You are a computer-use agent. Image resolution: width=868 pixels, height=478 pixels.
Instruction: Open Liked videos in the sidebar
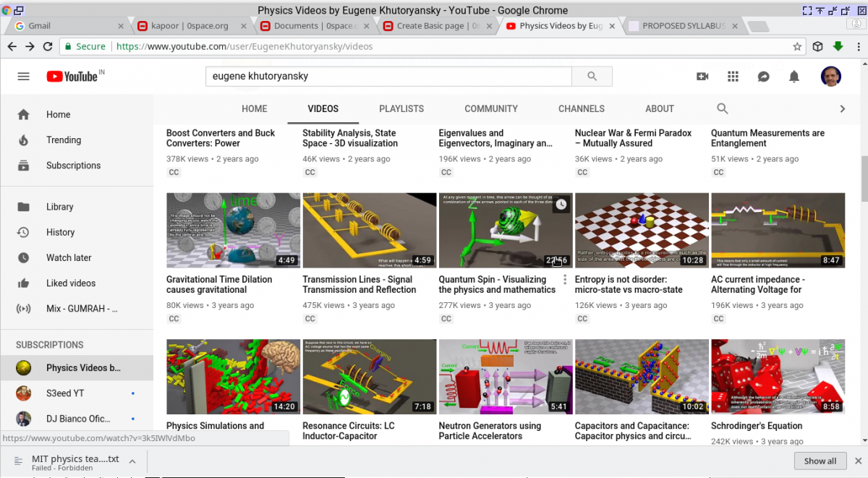pos(77,283)
